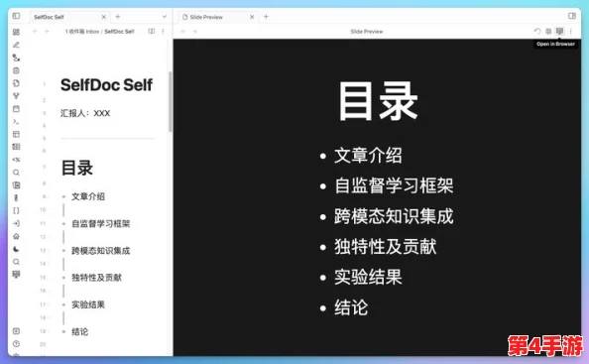This screenshot has height=364, width=589.
Task: Open the terminal command ribbon icon
Action: 16,121
